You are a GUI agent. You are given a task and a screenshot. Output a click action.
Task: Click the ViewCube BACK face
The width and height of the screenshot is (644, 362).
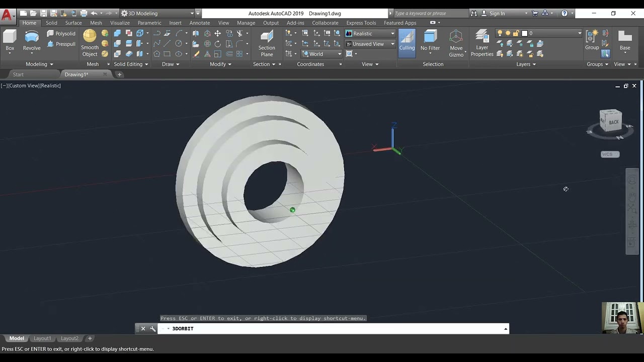[x=613, y=122]
